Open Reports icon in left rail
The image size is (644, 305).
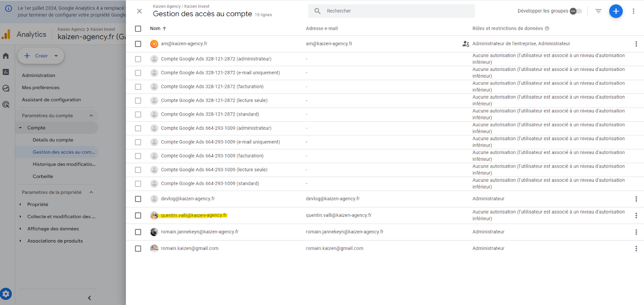click(6, 72)
